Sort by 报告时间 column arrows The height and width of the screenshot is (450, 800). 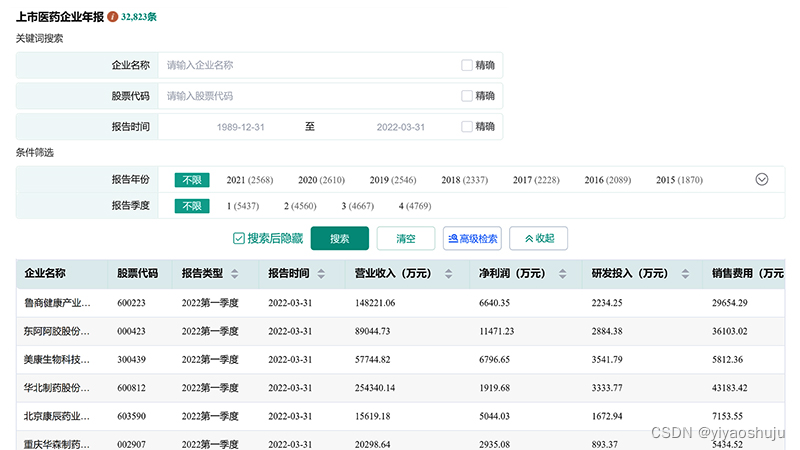click(321, 273)
